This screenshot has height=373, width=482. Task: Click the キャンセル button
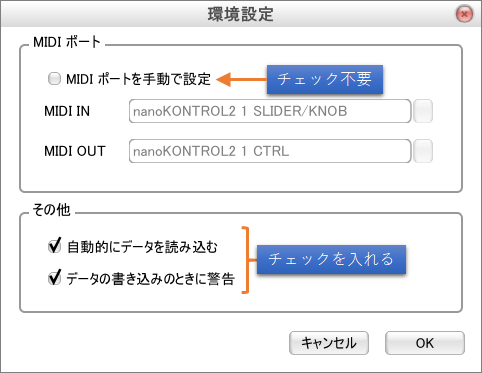coord(329,343)
